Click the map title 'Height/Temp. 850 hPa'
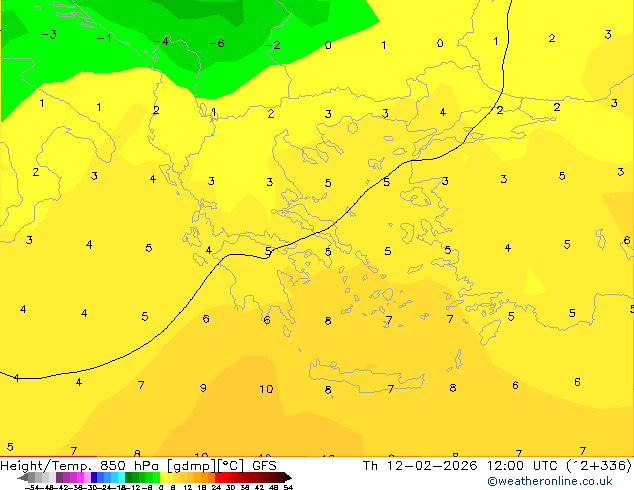634x490 pixels. pyautogui.click(x=79, y=466)
